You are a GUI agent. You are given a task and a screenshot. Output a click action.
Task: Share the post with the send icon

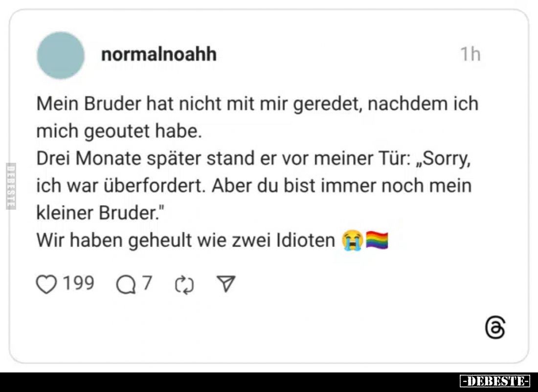[x=226, y=282]
